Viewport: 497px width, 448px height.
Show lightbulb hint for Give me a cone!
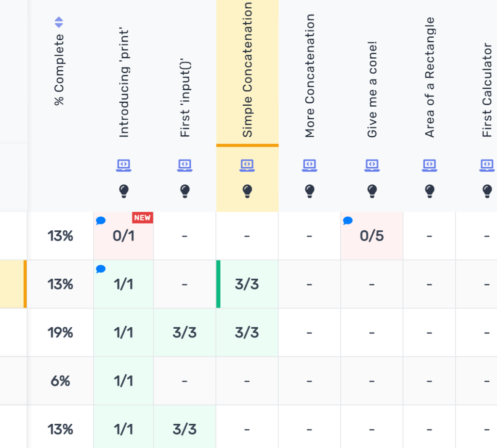point(372,191)
